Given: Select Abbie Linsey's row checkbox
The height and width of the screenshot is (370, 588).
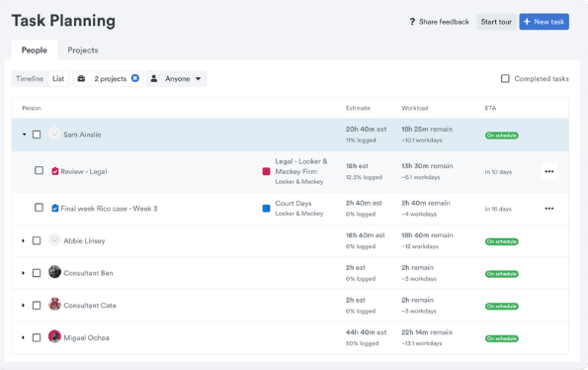Looking at the screenshot, I should [x=37, y=240].
